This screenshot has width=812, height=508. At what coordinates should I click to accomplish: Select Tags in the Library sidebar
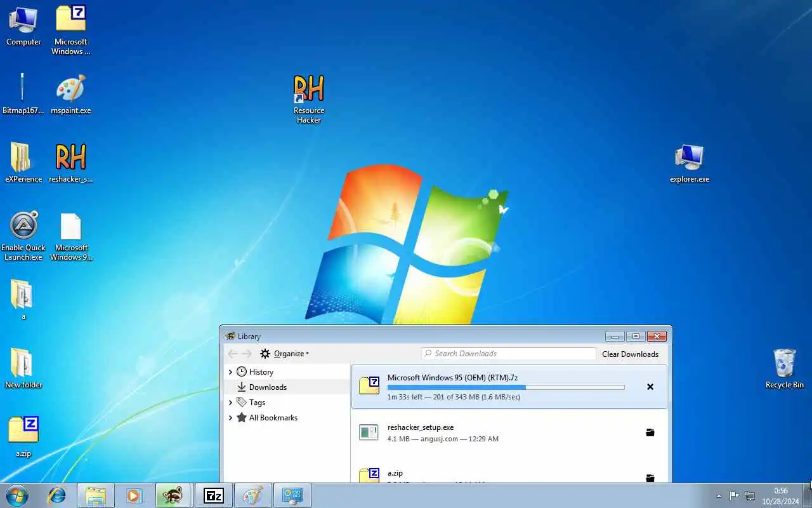[257, 403]
